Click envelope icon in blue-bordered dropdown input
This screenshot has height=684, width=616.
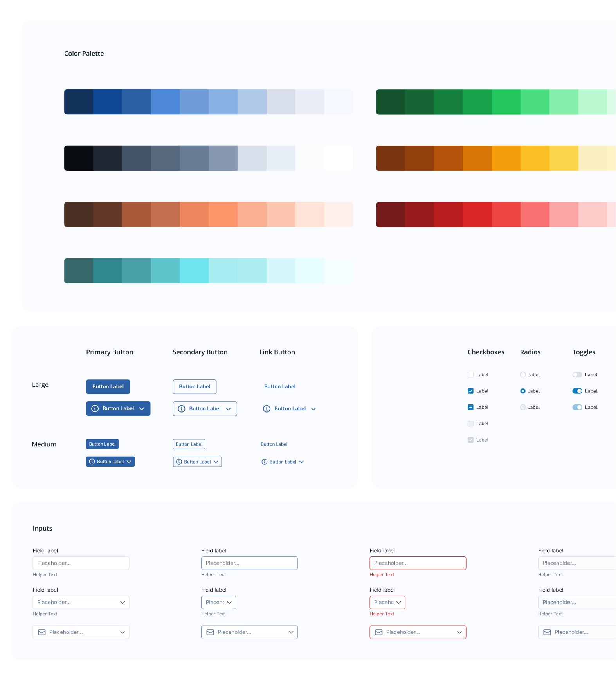210,632
